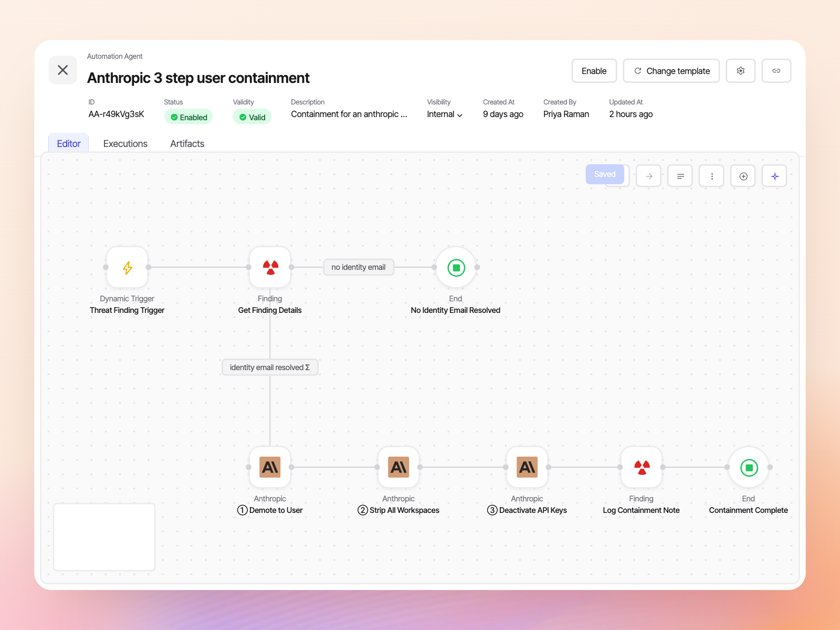Select the No Identity Email Resolved end node
Screen dimensions: 840x630
pyautogui.click(x=456, y=267)
